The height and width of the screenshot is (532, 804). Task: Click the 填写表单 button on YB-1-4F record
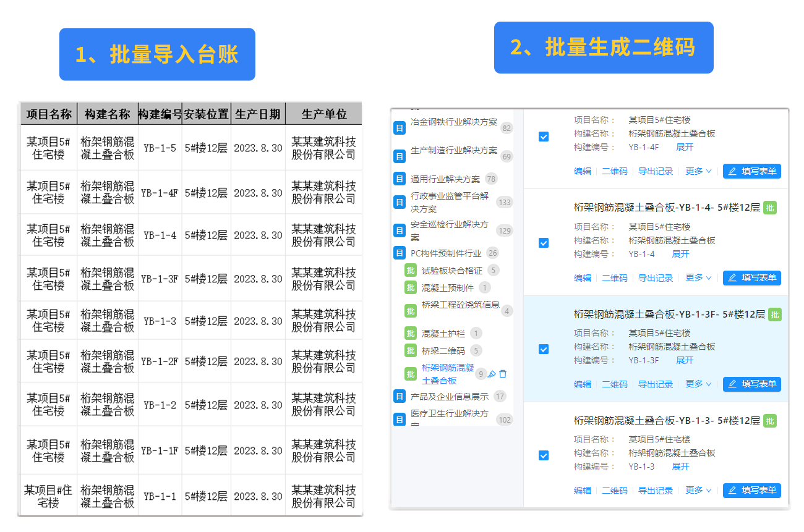(x=751, y=171)
